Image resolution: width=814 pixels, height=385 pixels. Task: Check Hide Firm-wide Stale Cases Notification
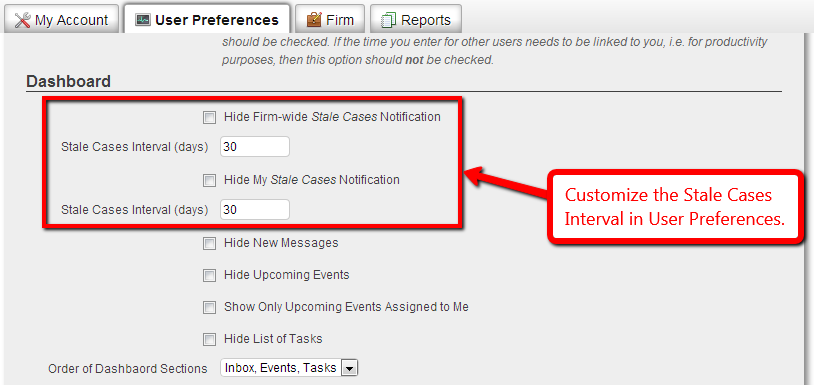pyautogui.click(x=209, y=118)
